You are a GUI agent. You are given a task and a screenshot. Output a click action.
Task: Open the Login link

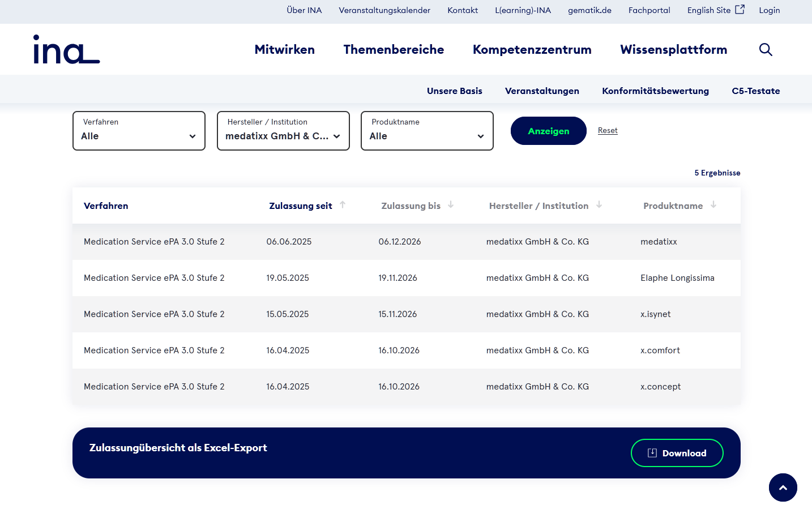(769, 10)
